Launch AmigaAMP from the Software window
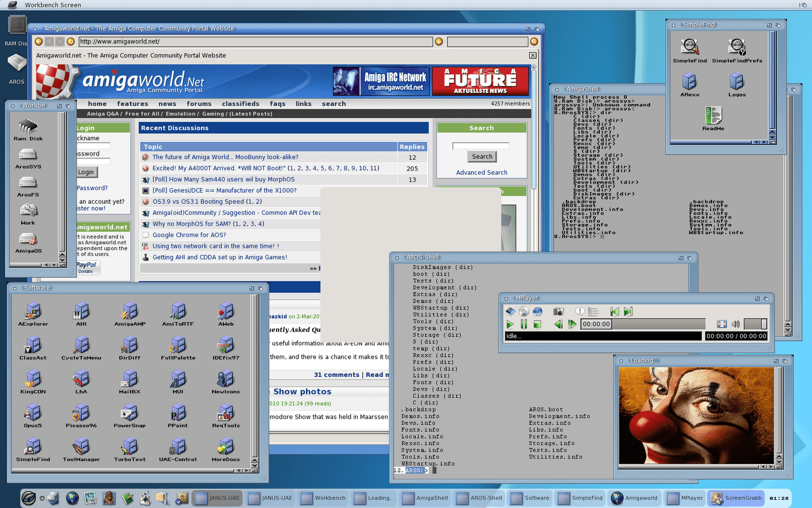This screenshot has height=508, width=812. pos(129,313)
